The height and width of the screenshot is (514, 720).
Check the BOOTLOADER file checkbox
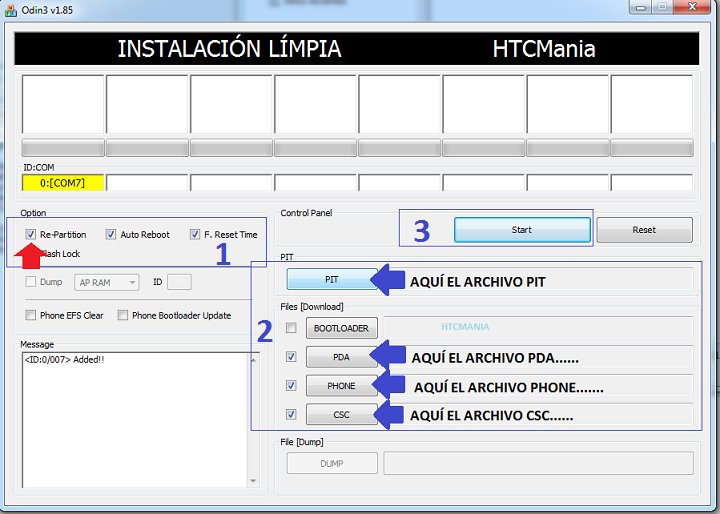pyautogui.click(x=291, y=328)
